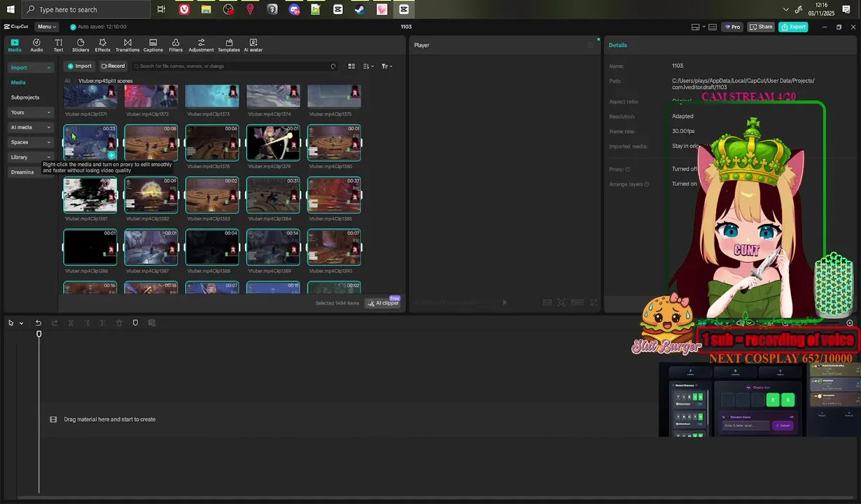Open the Windows Start menu
This screenshot has height=504, width=861.
coord(10,10)
